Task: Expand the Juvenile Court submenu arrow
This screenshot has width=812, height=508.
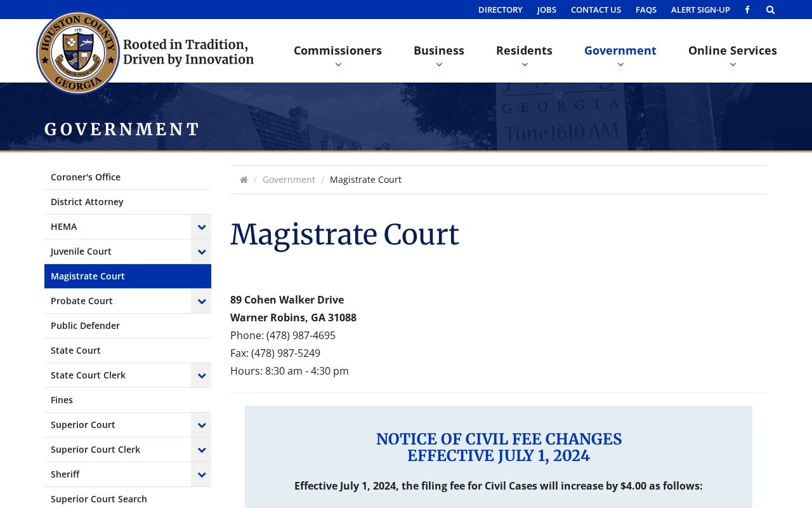Action: tap(201, 251)
